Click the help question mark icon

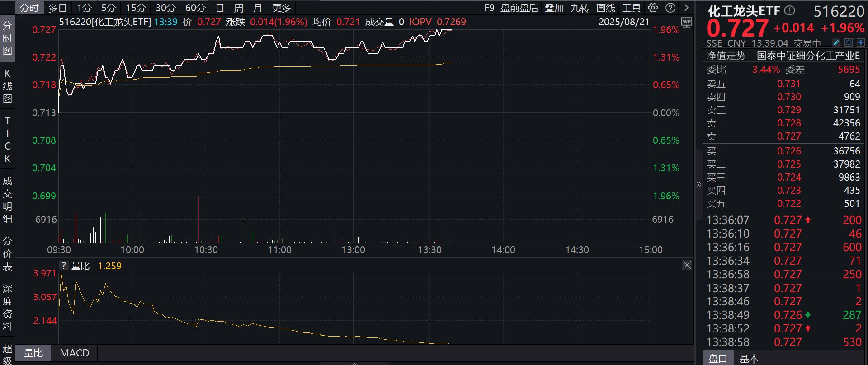[x=671, y=8]
